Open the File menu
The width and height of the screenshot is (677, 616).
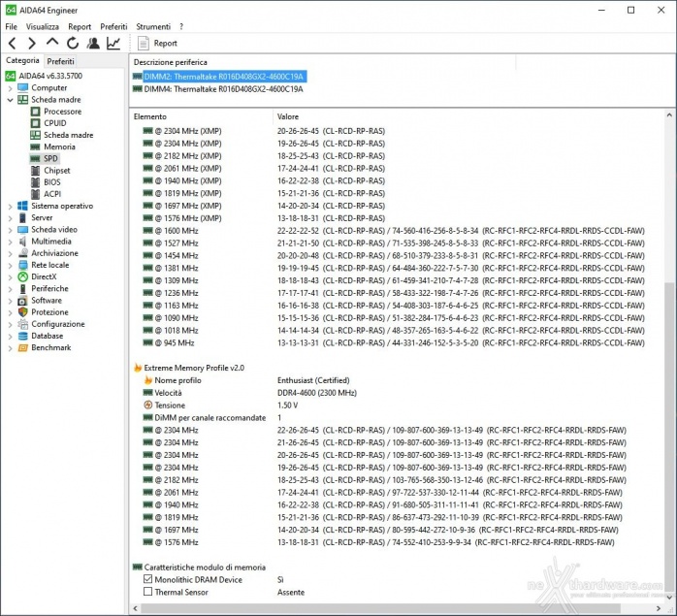pos(12,27)
